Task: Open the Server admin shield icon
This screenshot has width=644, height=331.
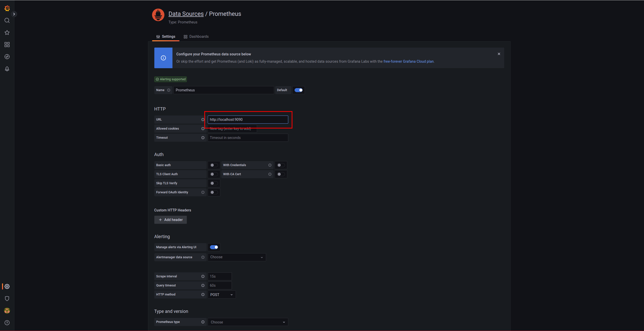Action: 7,299
